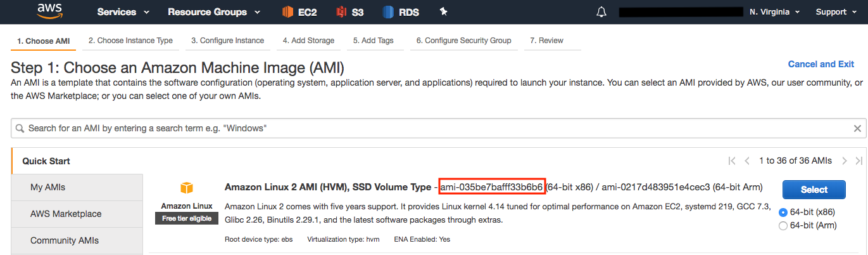868x255 pixels.
Task: Expand the Resource Groups dropdown
Action: point(214,11)
